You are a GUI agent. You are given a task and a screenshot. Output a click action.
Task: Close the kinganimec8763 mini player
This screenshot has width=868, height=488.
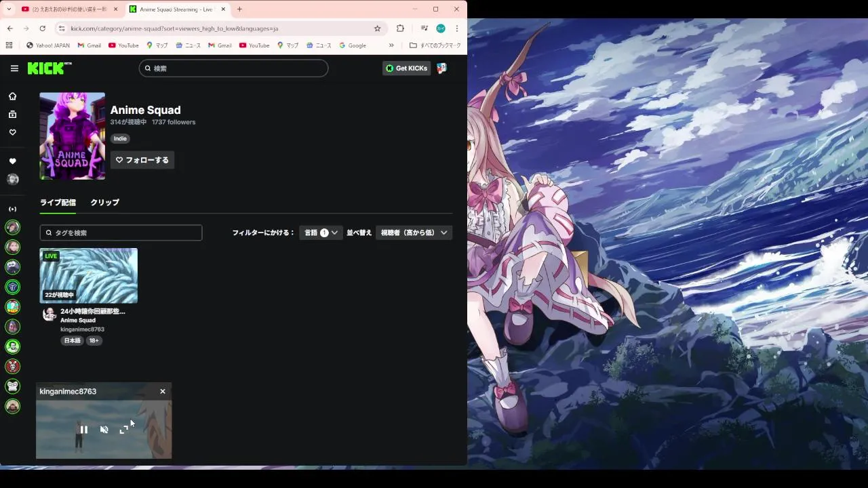163,392
